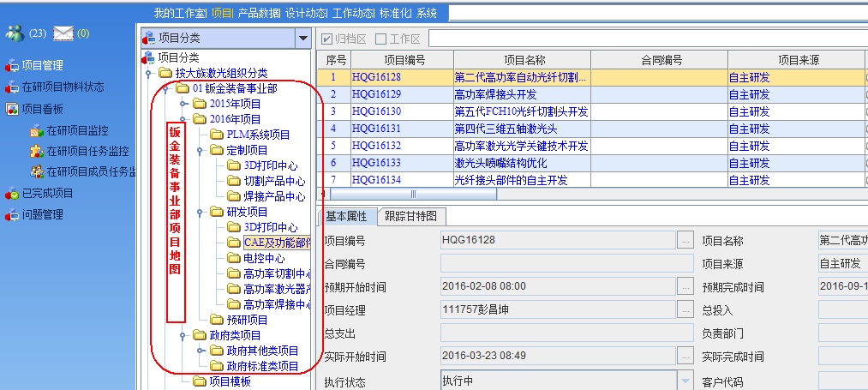Click browse button next to 实际开始时间 field
This screenshot has width=868, height=390.
[x=685, y=356]
